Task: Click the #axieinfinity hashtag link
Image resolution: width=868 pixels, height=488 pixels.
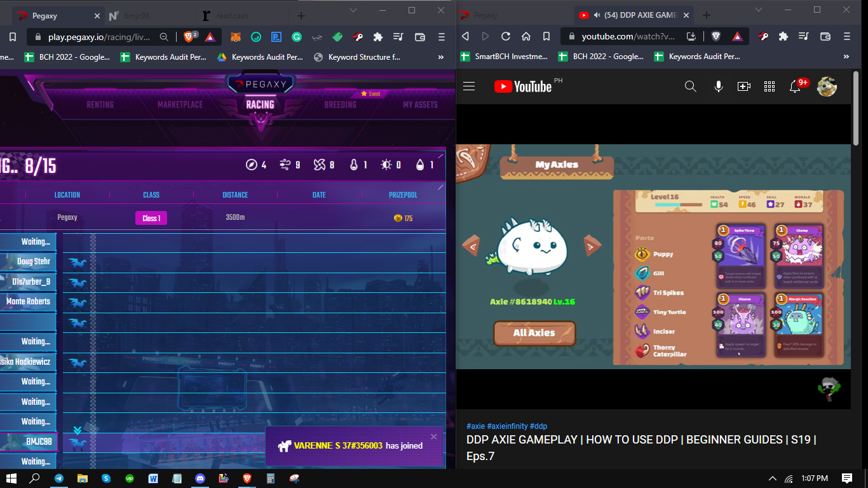Action: point(507,426)
